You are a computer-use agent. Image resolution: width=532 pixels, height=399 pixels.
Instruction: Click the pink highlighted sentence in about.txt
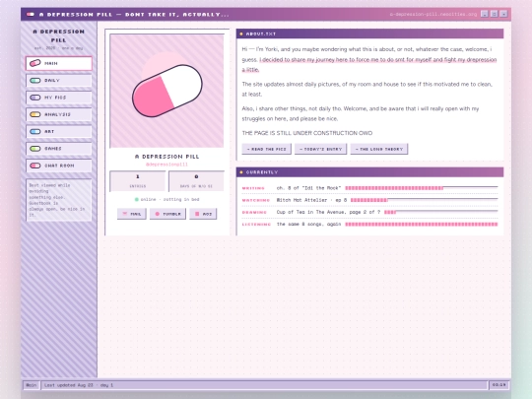coord(369,64)
